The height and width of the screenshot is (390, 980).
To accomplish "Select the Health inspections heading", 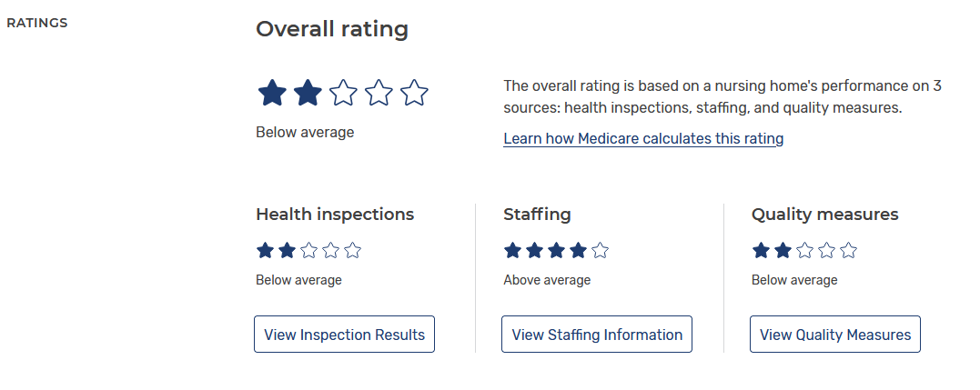I will click(335, 215).
